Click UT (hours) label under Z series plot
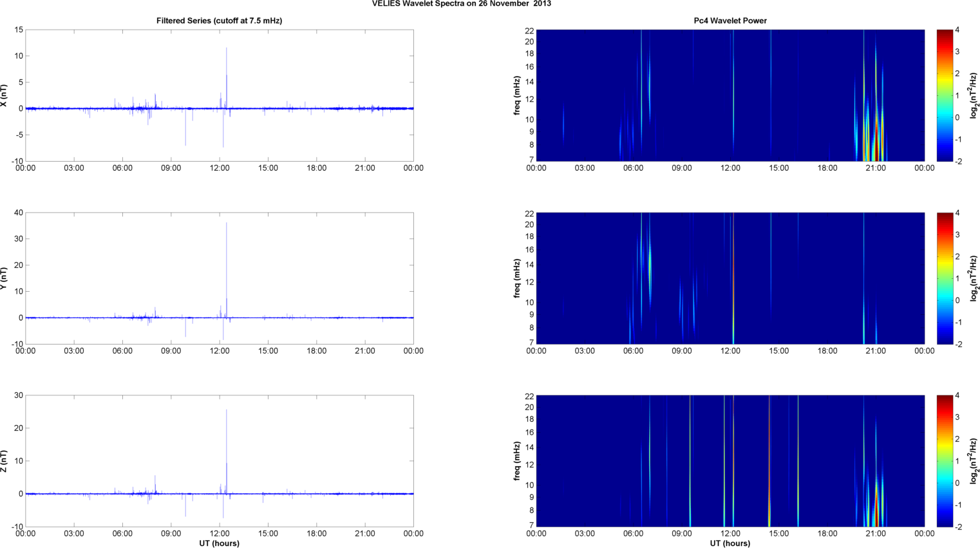Screen dimensions: 980x548 pos(219,543)
